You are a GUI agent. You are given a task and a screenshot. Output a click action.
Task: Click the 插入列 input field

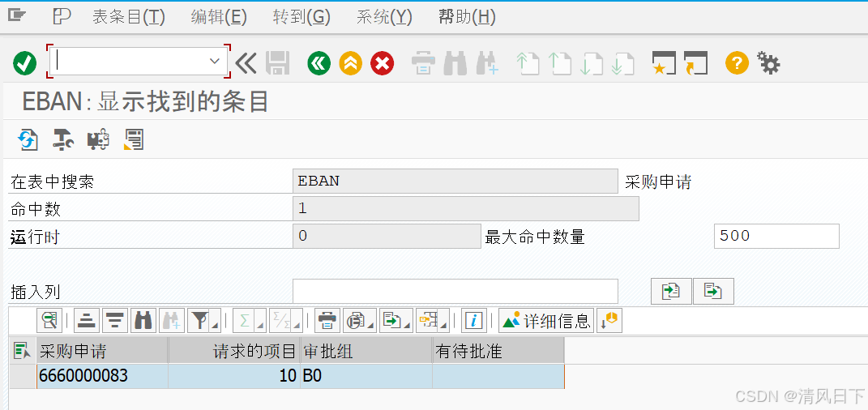pyautogui.click(x=455, y=291)
